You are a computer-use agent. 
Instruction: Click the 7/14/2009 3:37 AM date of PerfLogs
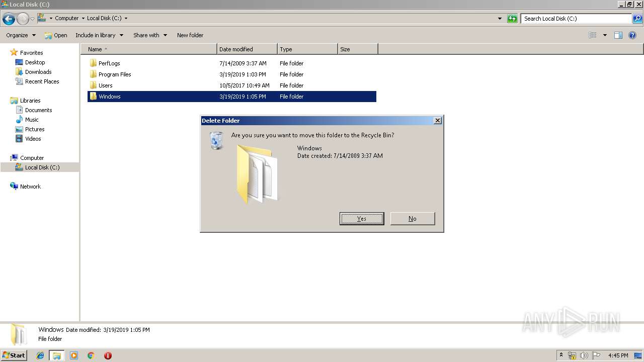(x=243, y=63)
